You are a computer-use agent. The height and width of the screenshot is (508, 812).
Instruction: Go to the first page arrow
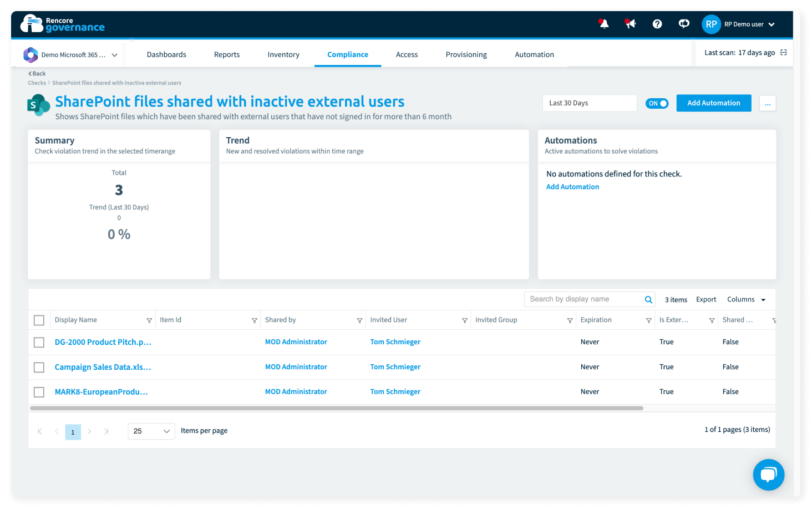pos(40,431)
